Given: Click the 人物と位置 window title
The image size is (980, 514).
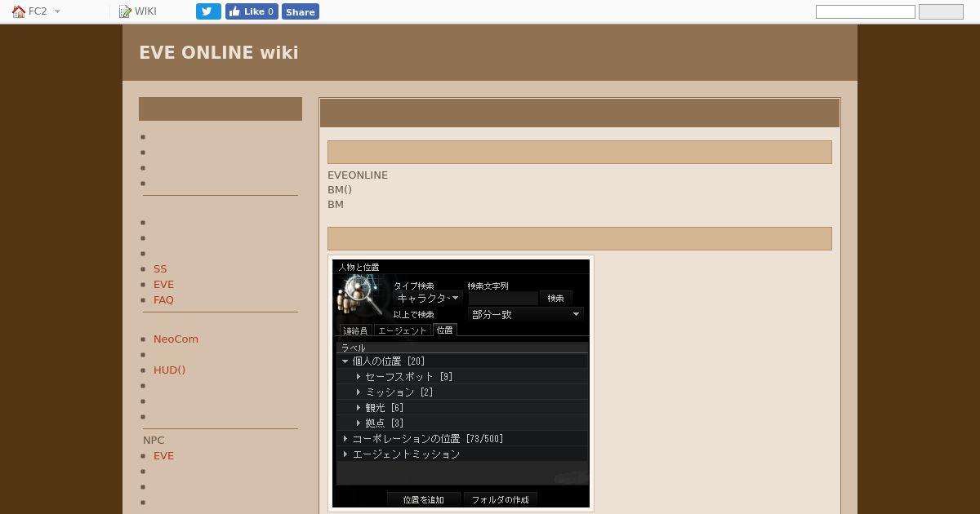Looking at the screenshot, I should pyautogui.click(x=359, y=267).
